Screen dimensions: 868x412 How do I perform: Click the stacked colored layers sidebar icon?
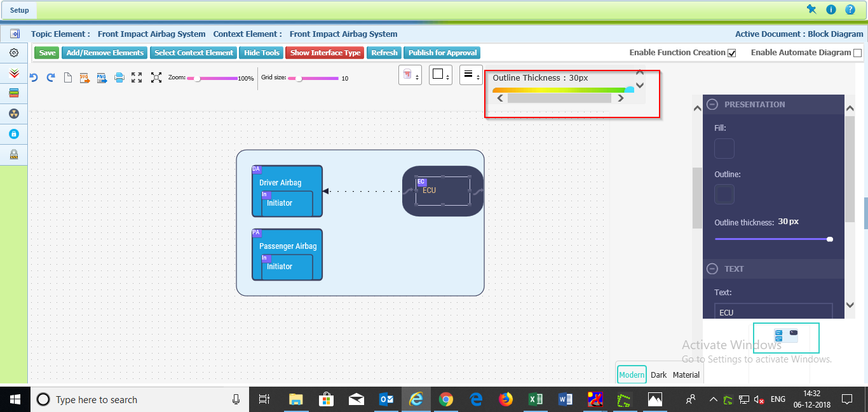pos(14,93)
